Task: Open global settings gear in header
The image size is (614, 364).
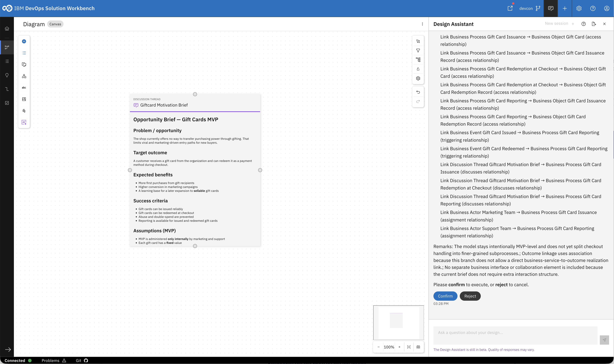Action: point(579,8)
